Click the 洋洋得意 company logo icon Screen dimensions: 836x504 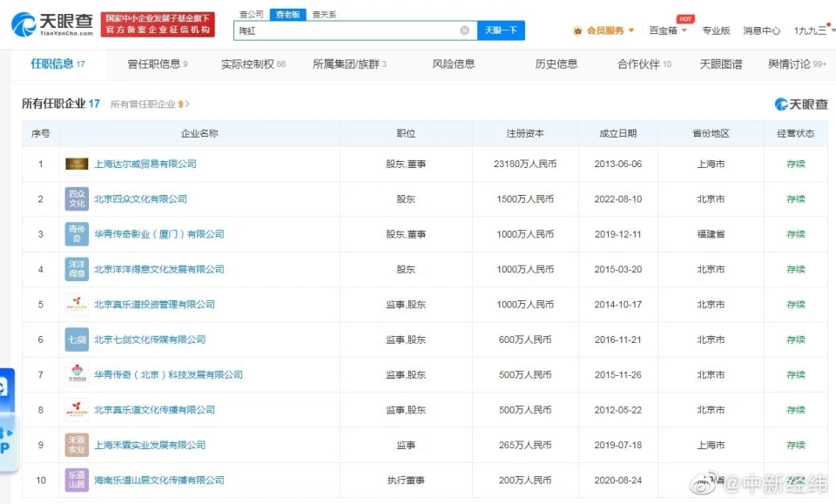(x=77, y=269)
